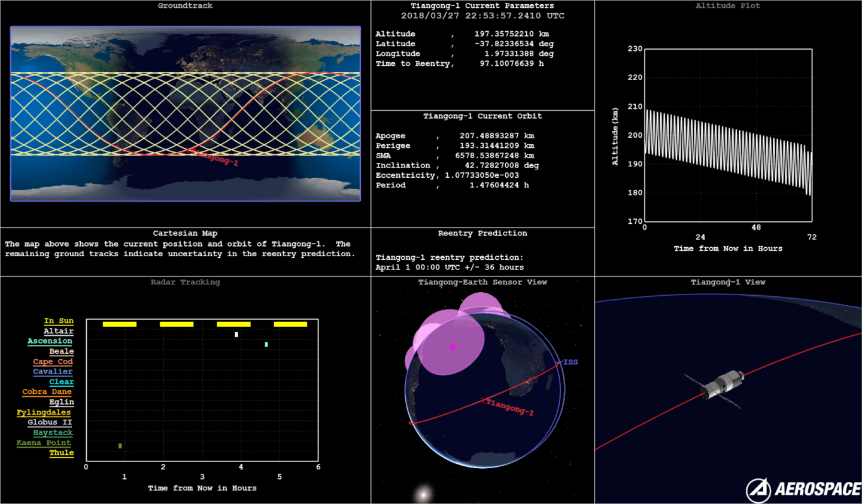Click the April 1 00:00 UTC prediction text

pyautogui.click(x=450, y=268)
